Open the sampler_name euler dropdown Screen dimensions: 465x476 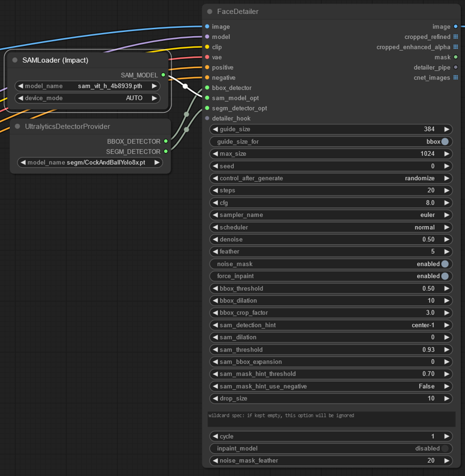tap(331, 215)
